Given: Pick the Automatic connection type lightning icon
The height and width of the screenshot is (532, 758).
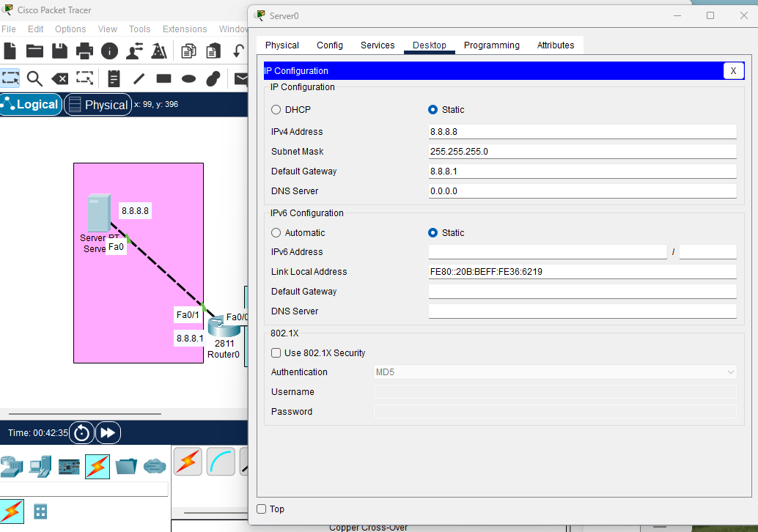Looking at the screenshot, I should pyautogui.click(x=188, y=462).
